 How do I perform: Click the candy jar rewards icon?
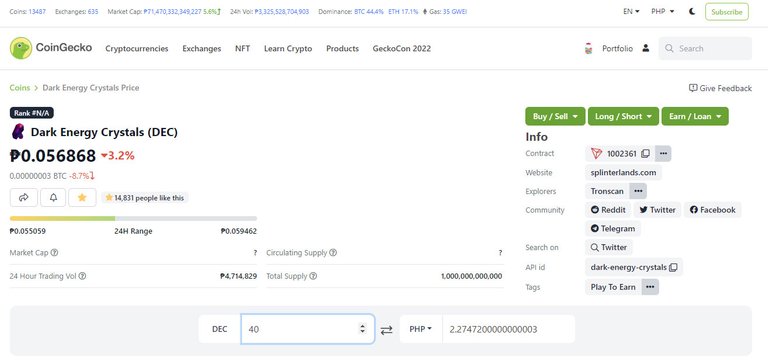pos(588,48)
